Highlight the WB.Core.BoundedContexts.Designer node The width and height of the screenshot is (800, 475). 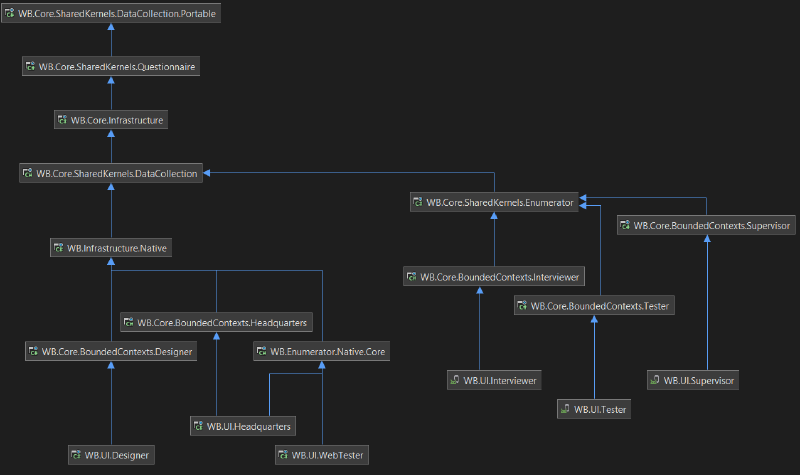pyautogui.click(x=110, y=352)
